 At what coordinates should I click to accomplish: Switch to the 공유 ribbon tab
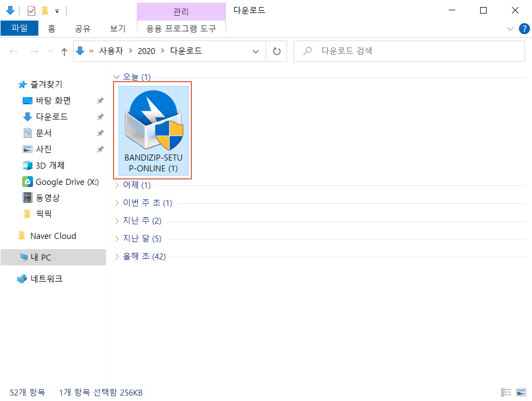tap(83, 29)
